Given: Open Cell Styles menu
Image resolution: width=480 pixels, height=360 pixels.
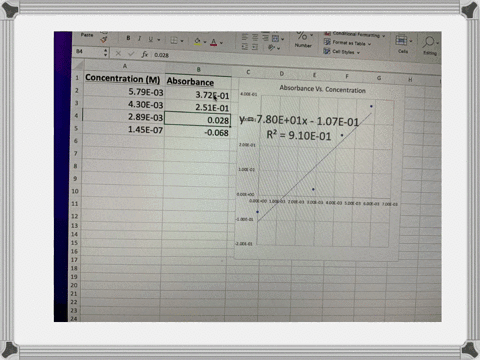Looking at the screenshot, I should coord(342,52).
